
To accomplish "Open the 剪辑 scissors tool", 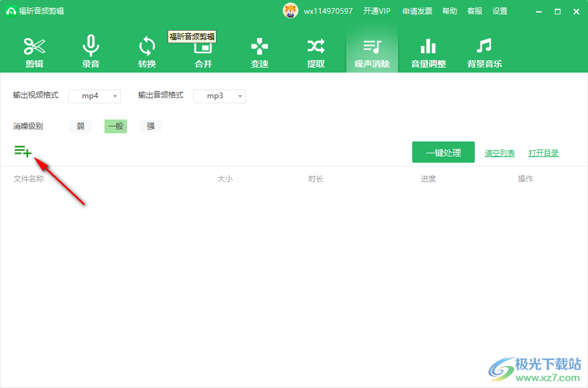I will 34,52.
